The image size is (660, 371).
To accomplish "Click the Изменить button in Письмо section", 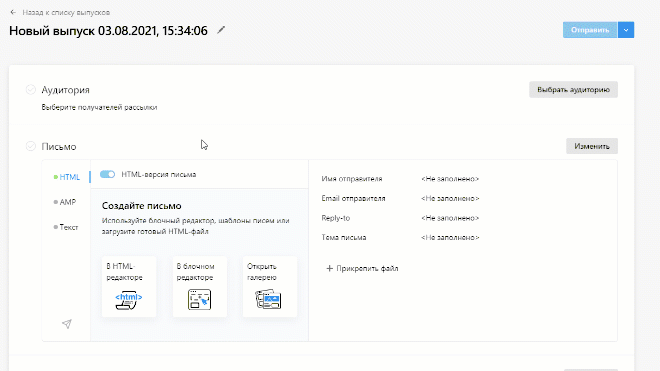I will click(x=592, y=146).
